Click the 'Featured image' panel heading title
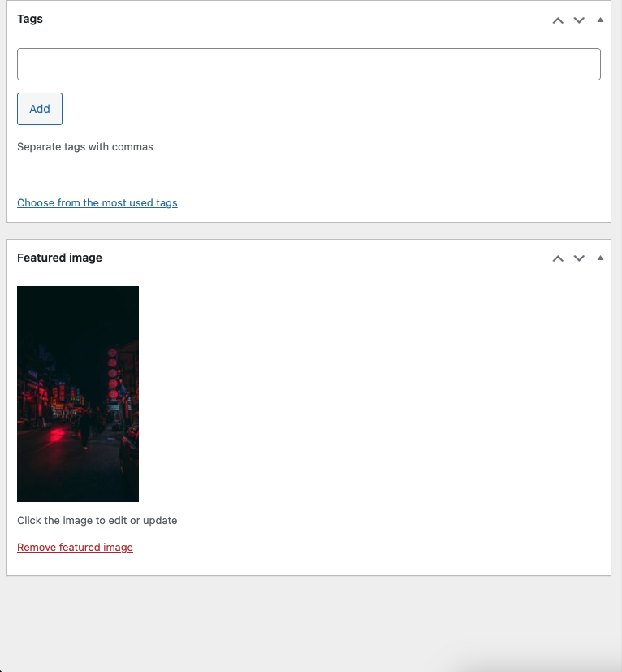622x672 pixels. (x=59, y=258)
